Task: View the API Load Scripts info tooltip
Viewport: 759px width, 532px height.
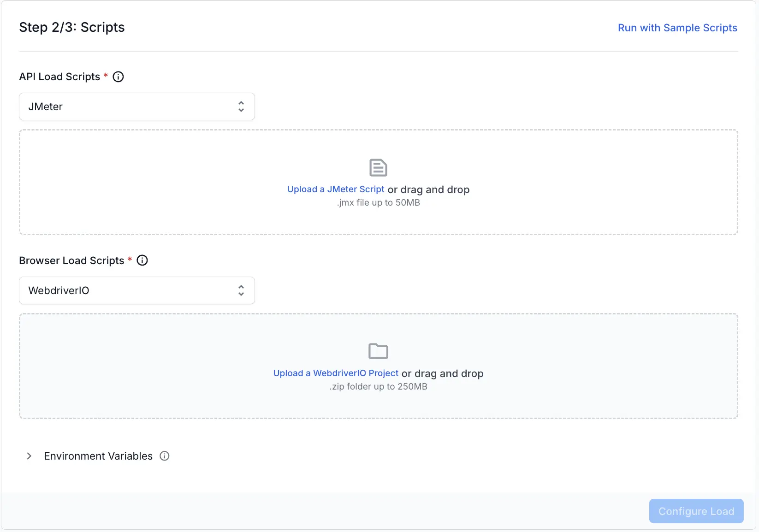Action: point(118,77)
